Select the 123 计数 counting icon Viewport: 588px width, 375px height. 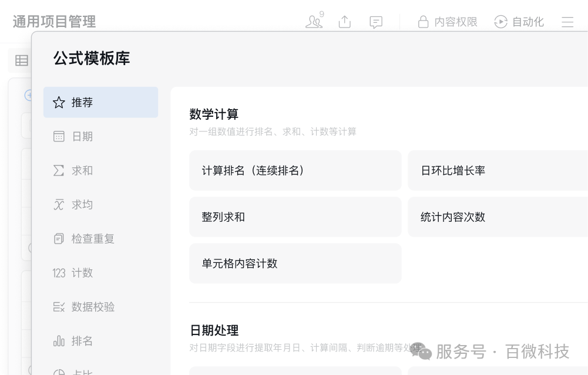point(59,272)
